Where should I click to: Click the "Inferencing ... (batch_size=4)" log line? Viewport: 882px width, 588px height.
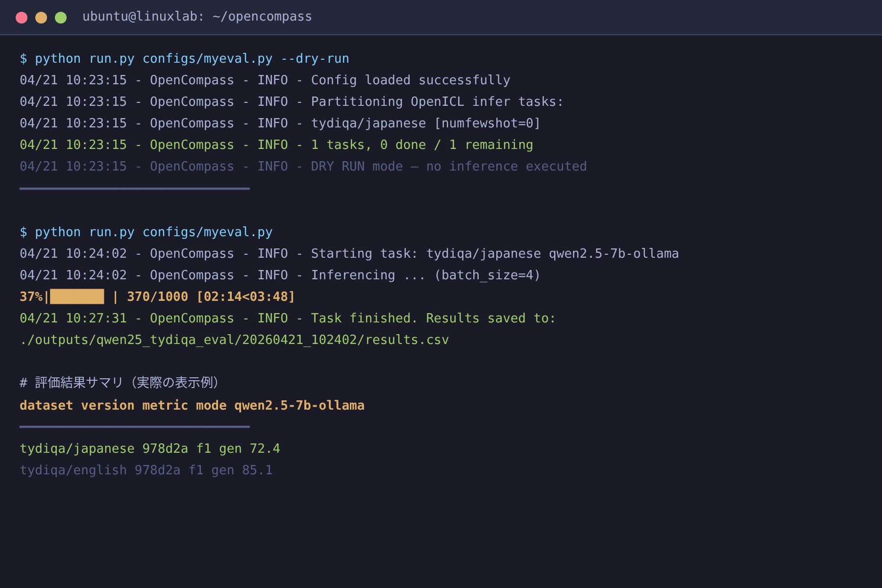click(280, 275)
